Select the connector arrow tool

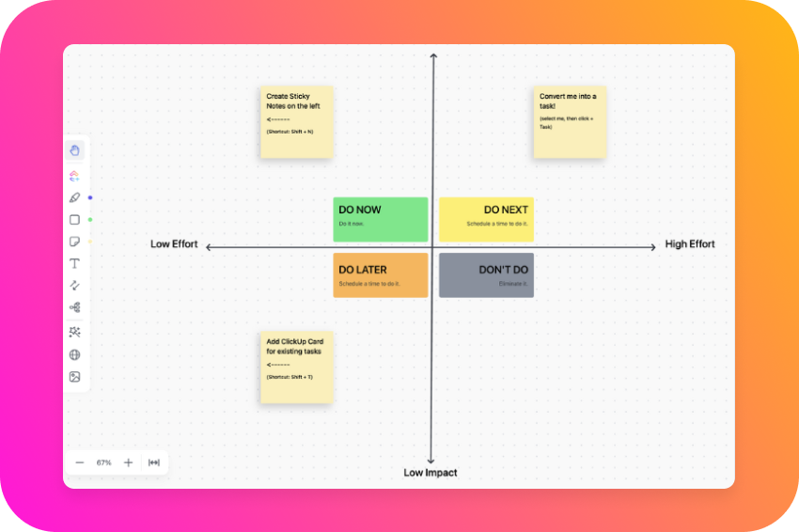click(74, 286)
